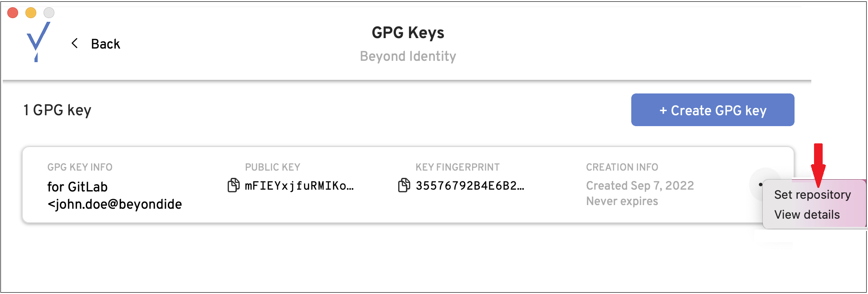Click the '1 GPG key' count heading
Viewport: 868px width, 294px height.
(58, 110)
